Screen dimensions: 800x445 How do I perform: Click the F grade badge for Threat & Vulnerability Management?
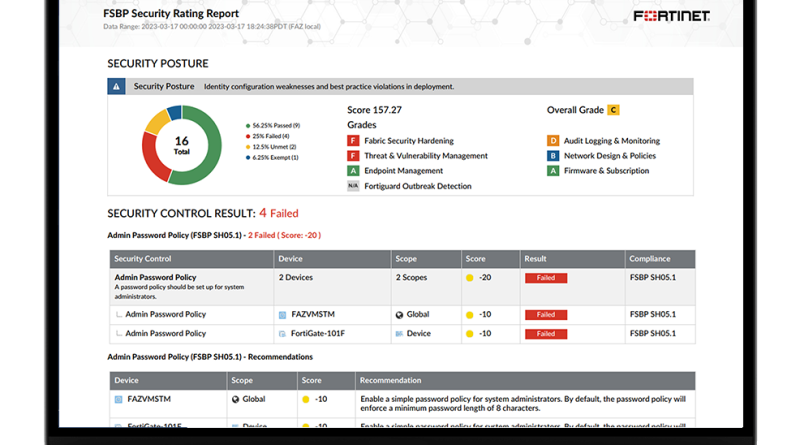353,156
